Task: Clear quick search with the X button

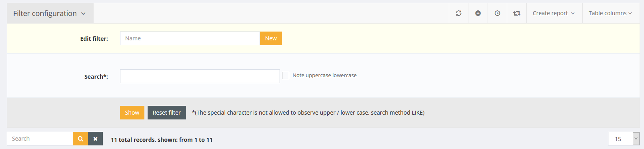Action: (95, 139)
